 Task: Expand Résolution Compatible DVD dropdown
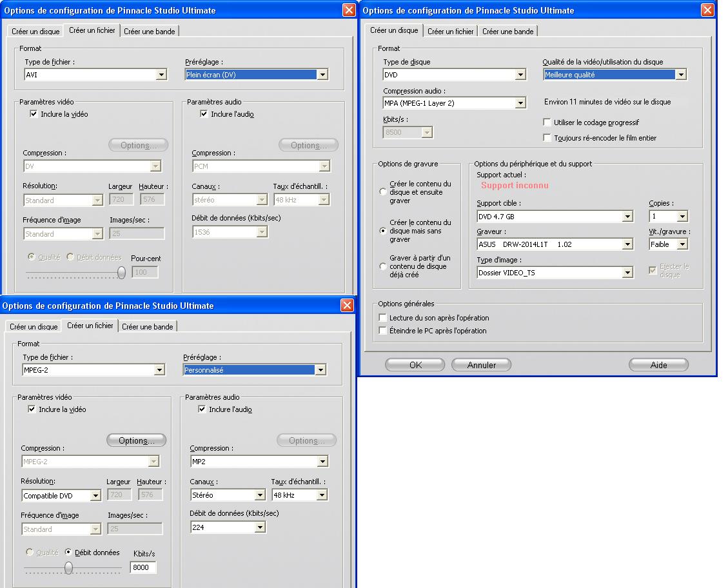61,496
